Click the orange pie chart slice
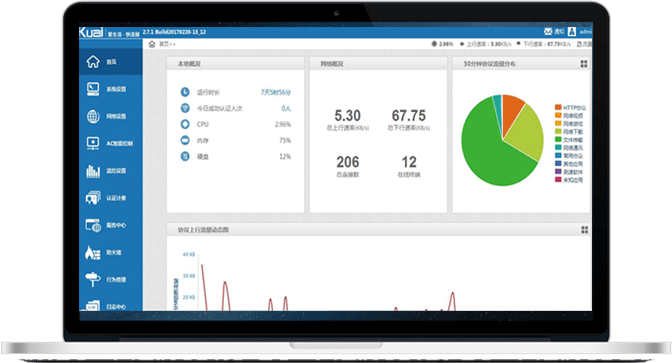The height and width of the screenshot is (363, 672). tap(511, 111)
